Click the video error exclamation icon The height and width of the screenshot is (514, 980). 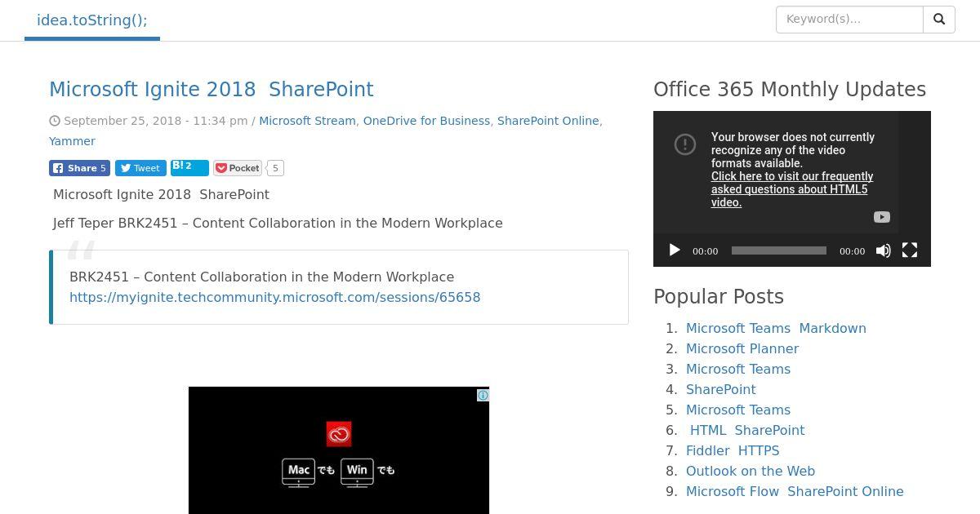pos(685,144)
